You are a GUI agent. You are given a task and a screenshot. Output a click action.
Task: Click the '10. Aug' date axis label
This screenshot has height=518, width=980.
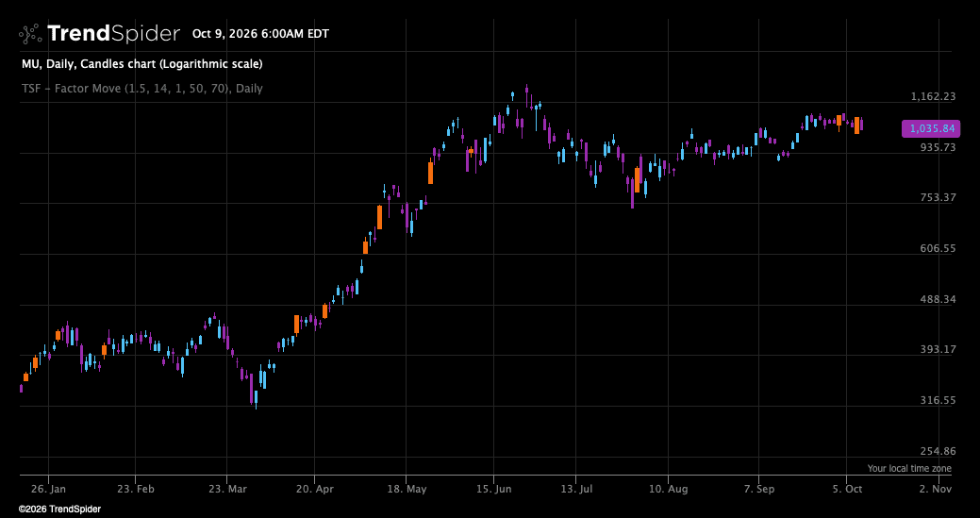[668, 489]
